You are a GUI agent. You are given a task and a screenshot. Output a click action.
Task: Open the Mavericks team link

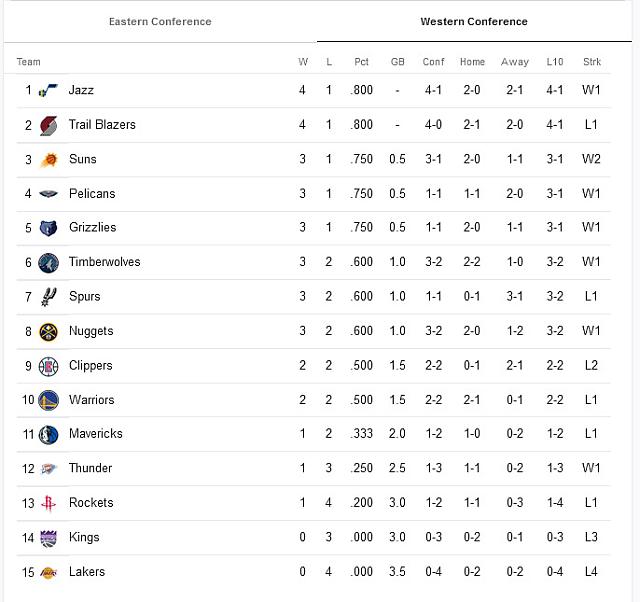pyautogui.click(x=95, y=434)
